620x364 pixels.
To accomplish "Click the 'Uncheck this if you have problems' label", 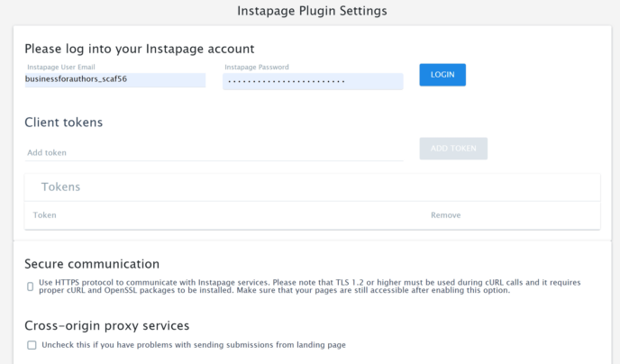I will [194, 345].
